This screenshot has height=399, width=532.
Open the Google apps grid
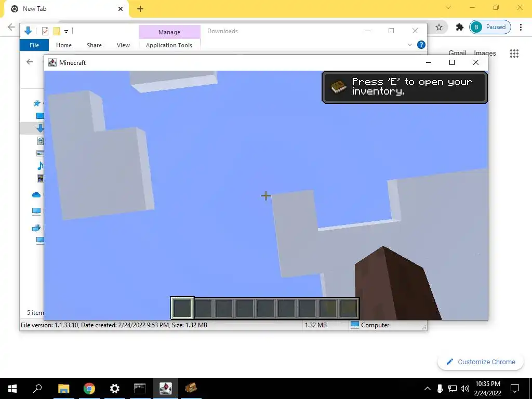tap(514, 54)
